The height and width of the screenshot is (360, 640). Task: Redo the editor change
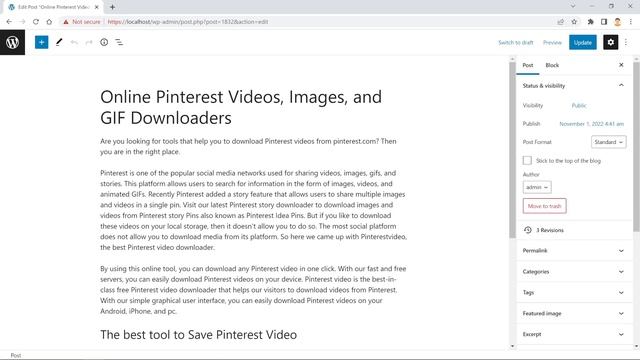point(89,42)
